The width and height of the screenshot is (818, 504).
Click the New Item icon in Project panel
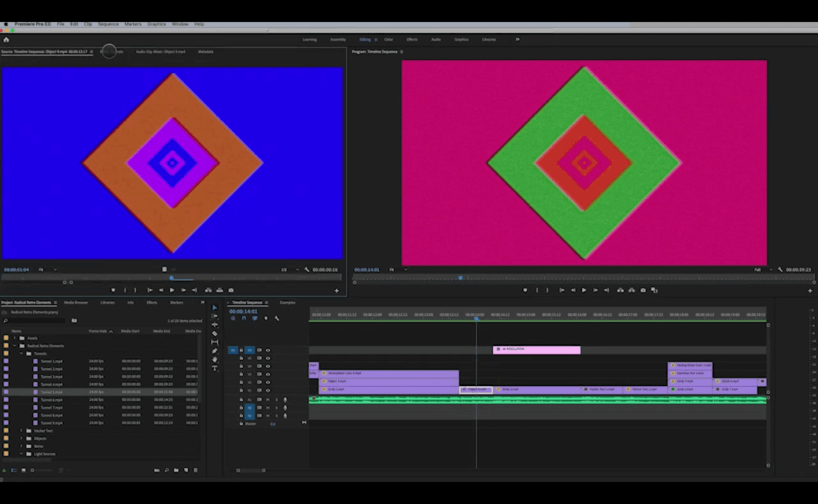pyautogui.click(x=186, y=470)
